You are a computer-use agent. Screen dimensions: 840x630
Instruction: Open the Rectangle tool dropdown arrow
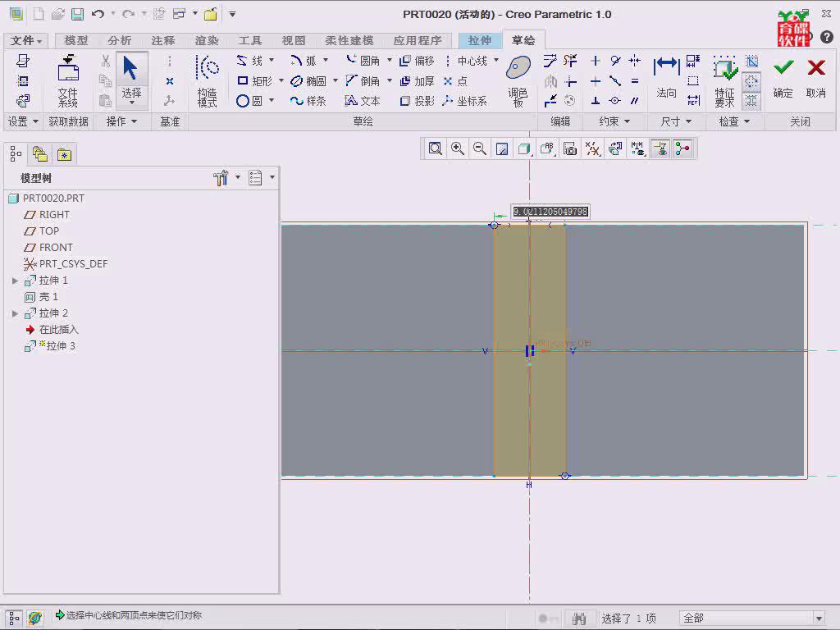click(x=281, y=80)
